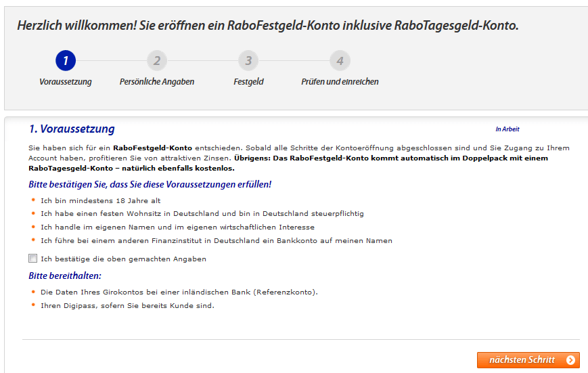
Task: Click step 2 circle in progress bar
Action: click(157, 60)
